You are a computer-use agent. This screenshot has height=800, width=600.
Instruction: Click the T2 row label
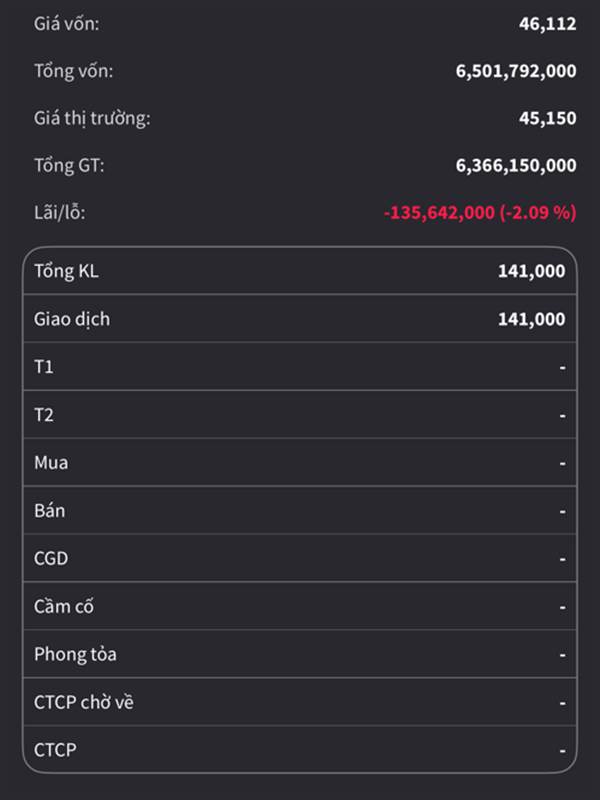click(44, 415)
